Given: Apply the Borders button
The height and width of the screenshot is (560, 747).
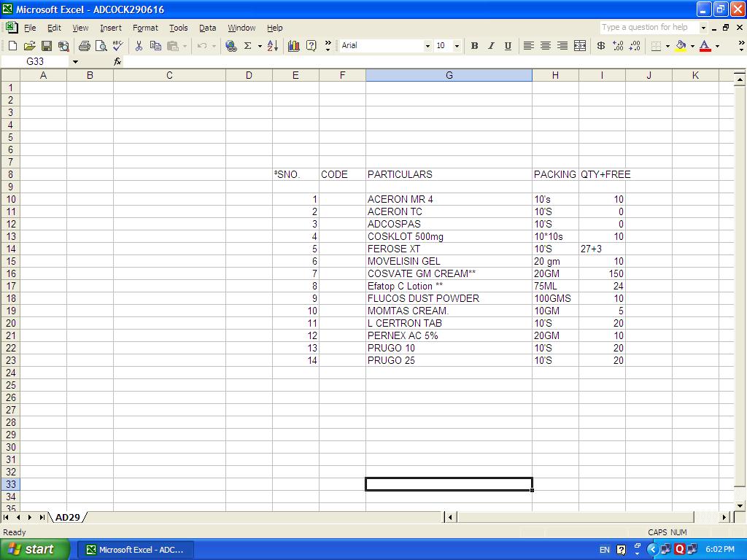Looking at the screenshot, I should (656, 46).
